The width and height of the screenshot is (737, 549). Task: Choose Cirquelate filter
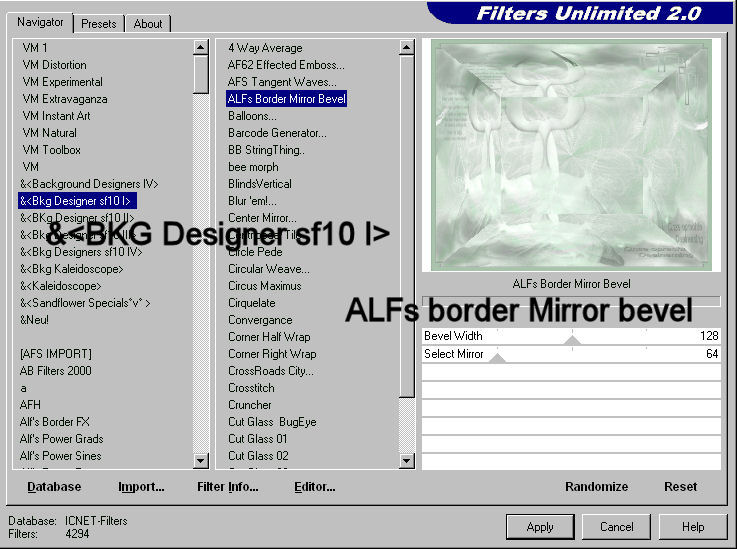click(252, 303)
